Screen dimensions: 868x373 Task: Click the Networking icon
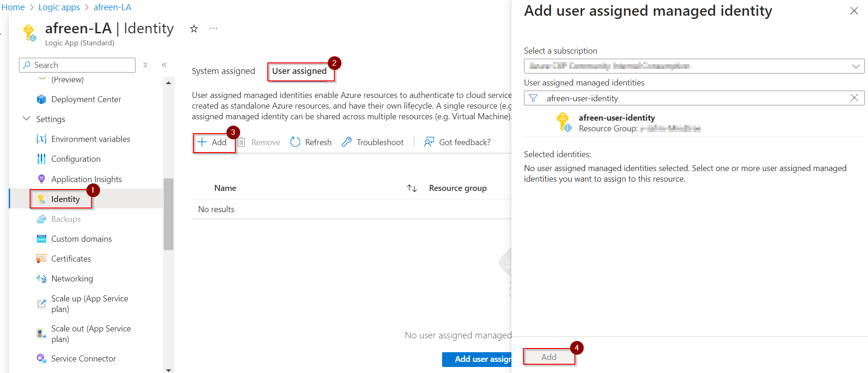click(42, 279)
